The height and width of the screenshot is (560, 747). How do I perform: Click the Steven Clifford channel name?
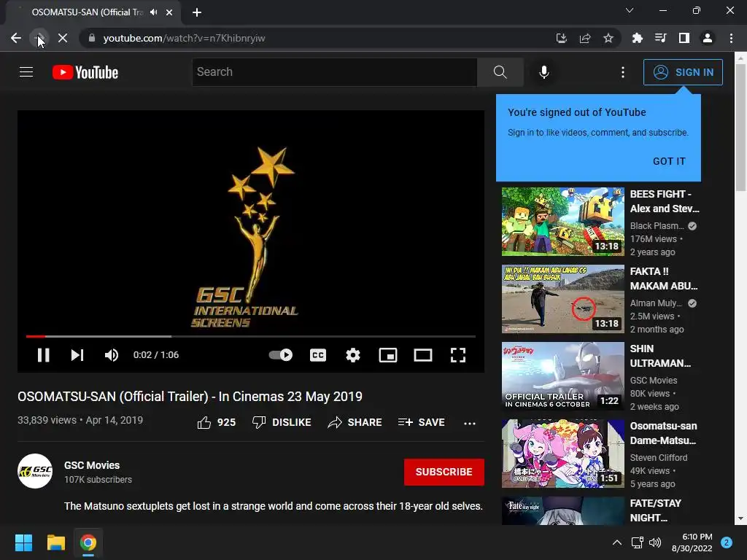pyautogui.click(x=659, y=458)
